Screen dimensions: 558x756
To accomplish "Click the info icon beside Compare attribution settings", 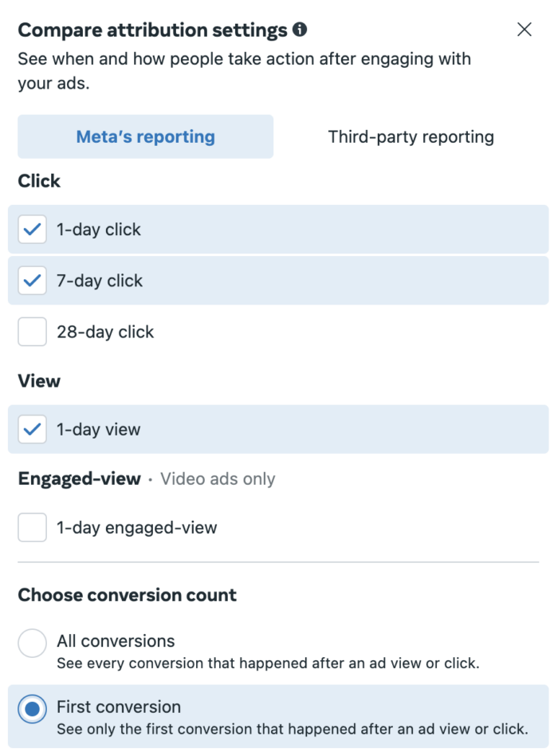I will (x=300, y=30).
